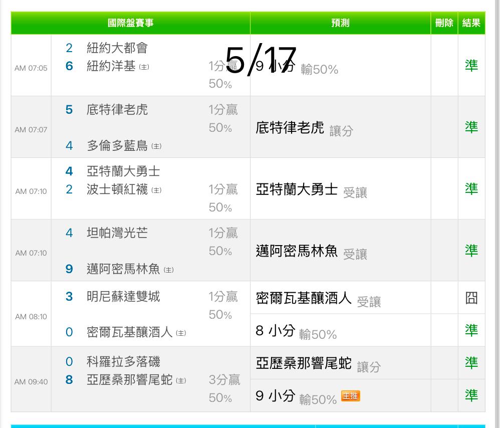Click score 5 next to 底特律老虎

[69, 110]
